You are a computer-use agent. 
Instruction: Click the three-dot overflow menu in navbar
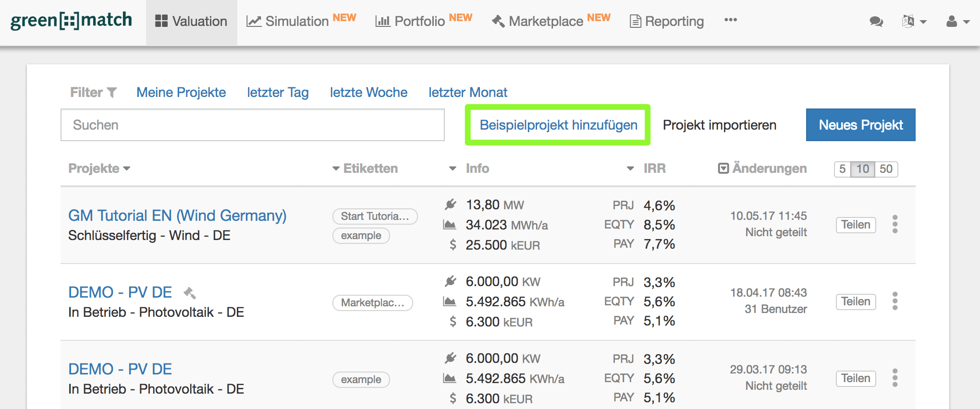point(730,20)
